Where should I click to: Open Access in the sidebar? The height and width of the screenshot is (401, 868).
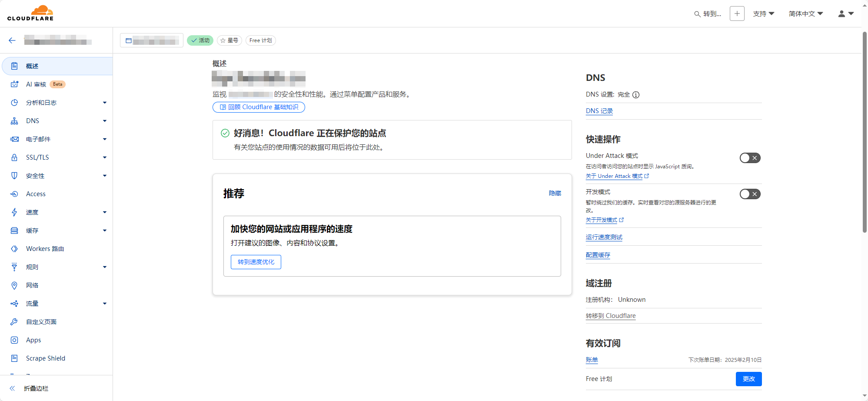pyautogui.click(x=57, y=194)
